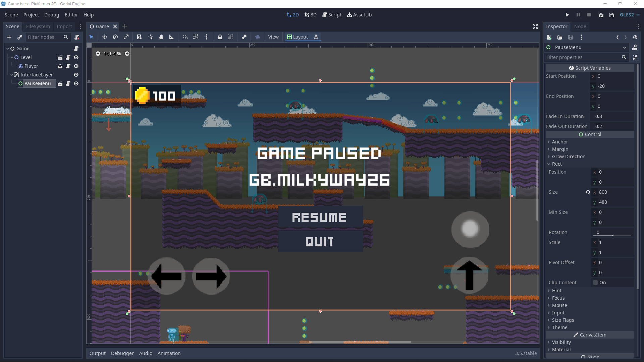
Task: Open the skeleton options bone icon
Action: 244,37
